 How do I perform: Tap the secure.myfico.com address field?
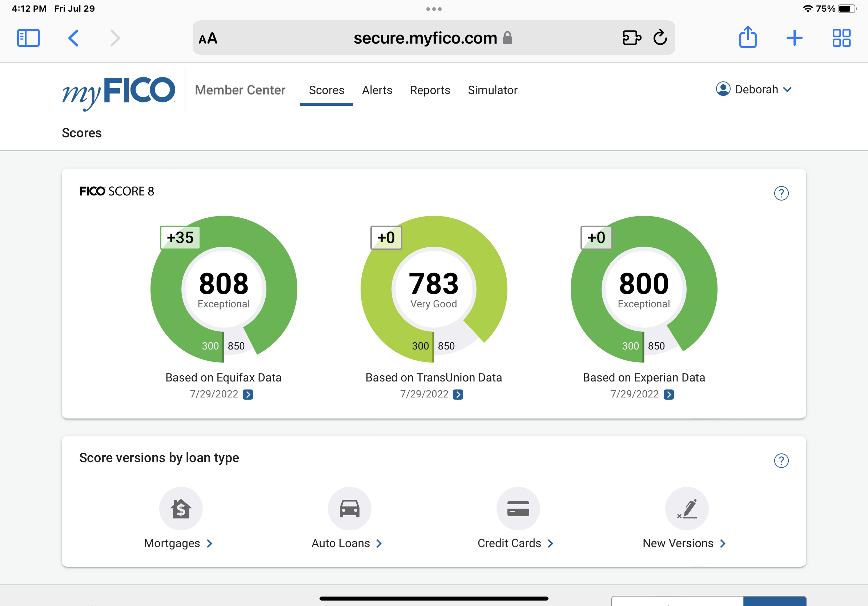pos(425,38)
